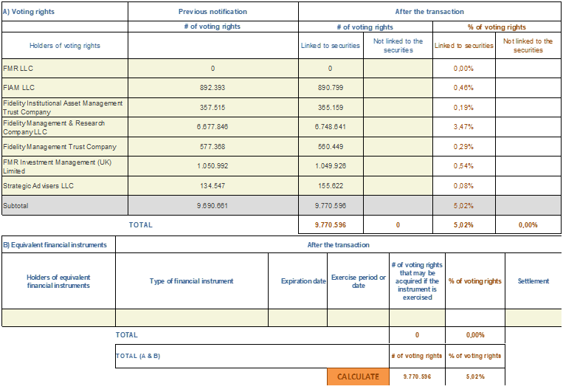Viewport: 563px width, 392px height.
Task: Click empty expiration date input cell
Action: pyautogui.click(x=297, y=317)
